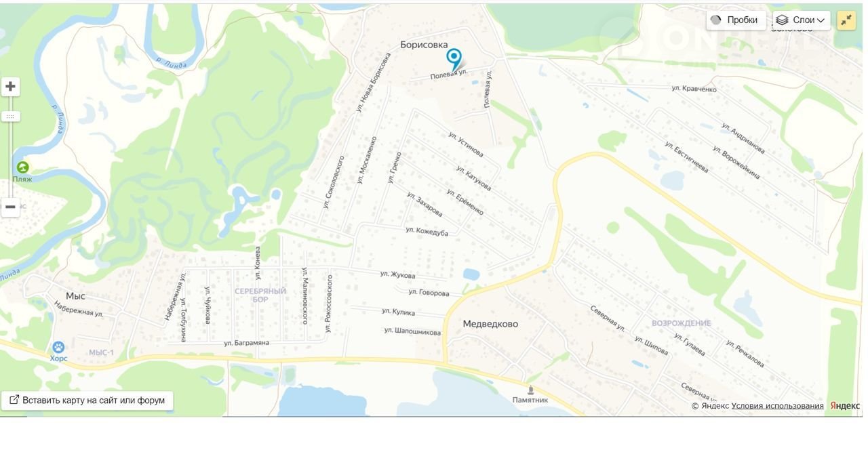868x454 pixels.
Task: Open the Условия использования link
Action: (x=777, y=406)
